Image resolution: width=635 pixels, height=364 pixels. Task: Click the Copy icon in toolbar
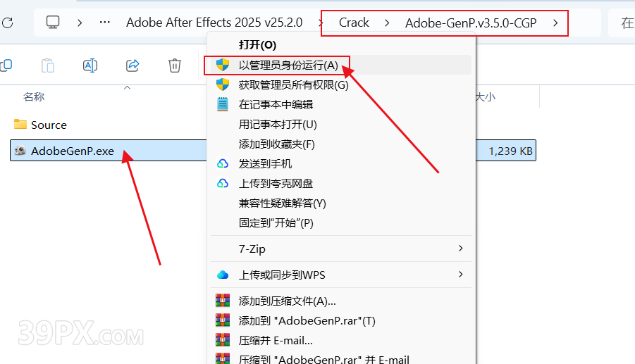[6, 65]
